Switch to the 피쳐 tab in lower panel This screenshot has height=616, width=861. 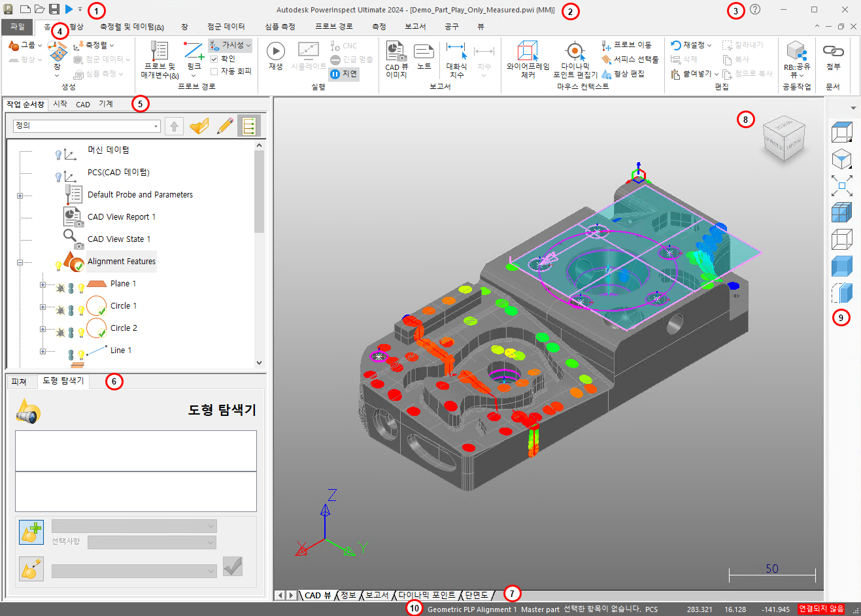coord(20,381)
